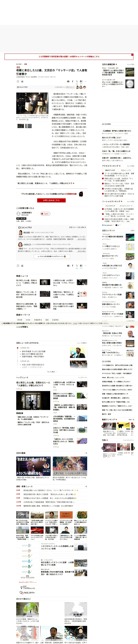Click the enlarge-image icon under the photo caption
Screen dimensions: 138x644
click(x=28, y=119)
